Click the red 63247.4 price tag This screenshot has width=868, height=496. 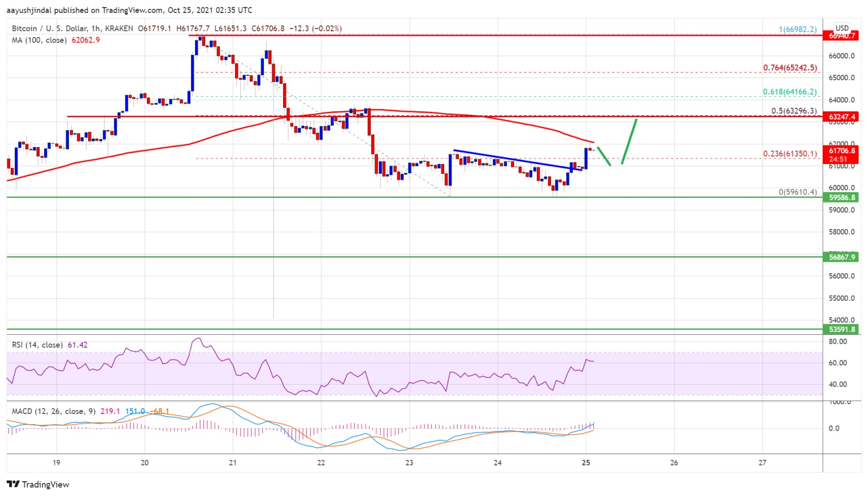tap(842, 117)
